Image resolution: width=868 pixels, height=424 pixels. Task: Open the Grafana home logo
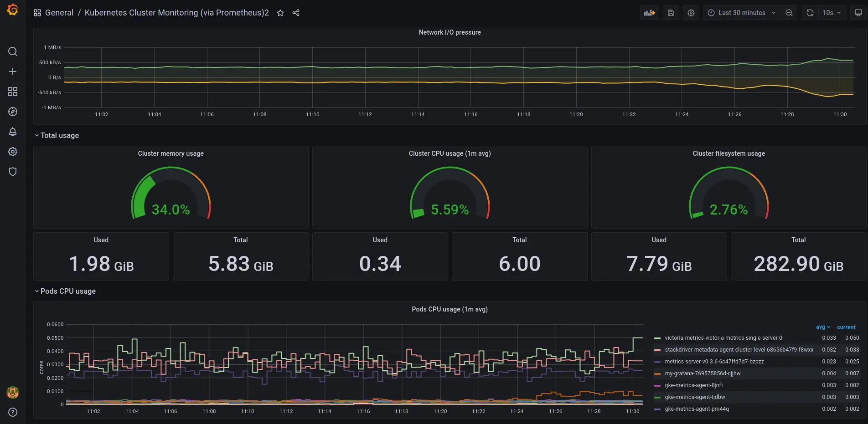pos(13,10)
